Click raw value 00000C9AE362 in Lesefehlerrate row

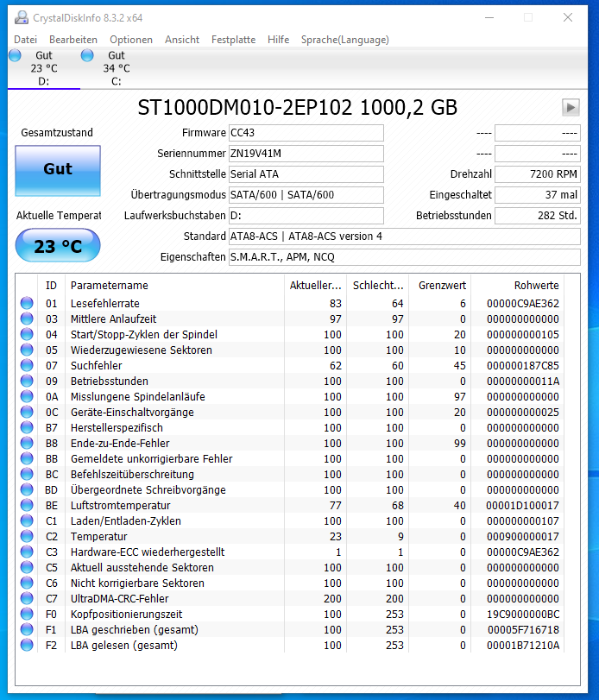(x=523, y=304)
